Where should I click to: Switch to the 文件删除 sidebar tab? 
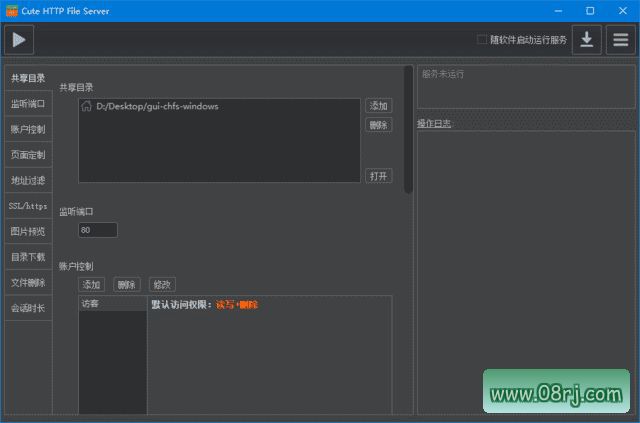point(28,283)
